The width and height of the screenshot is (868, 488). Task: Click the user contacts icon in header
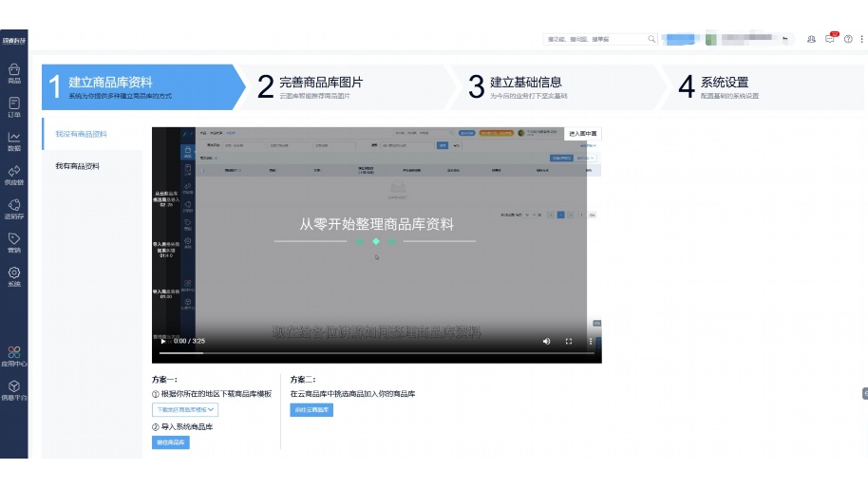click(x=811, y=39)
